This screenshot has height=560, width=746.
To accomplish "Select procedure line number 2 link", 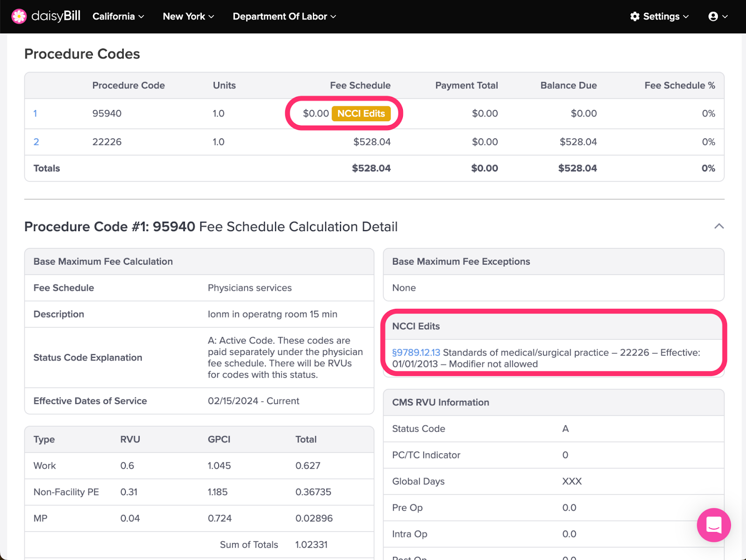I will [x=36, y=142].
